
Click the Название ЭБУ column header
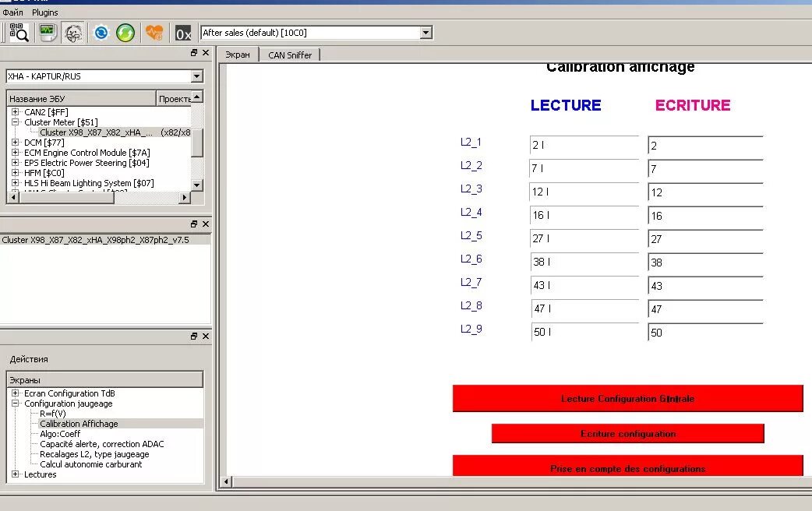pos(81,98)
